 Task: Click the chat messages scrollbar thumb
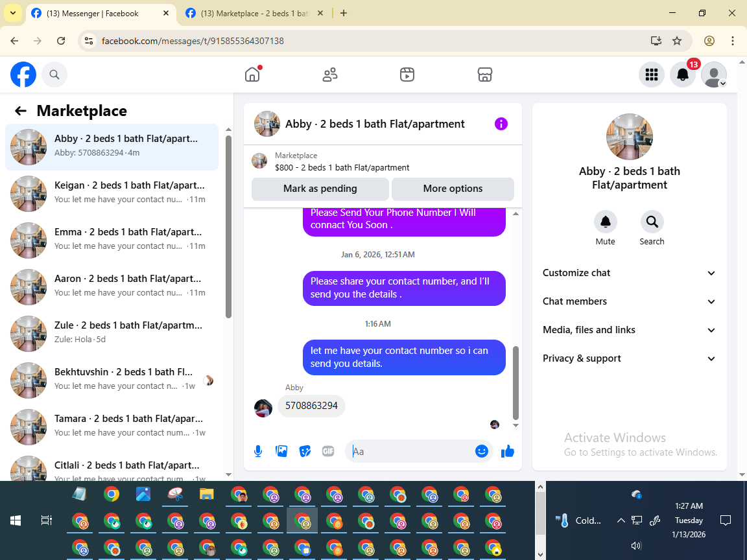[x=516, y=382]
